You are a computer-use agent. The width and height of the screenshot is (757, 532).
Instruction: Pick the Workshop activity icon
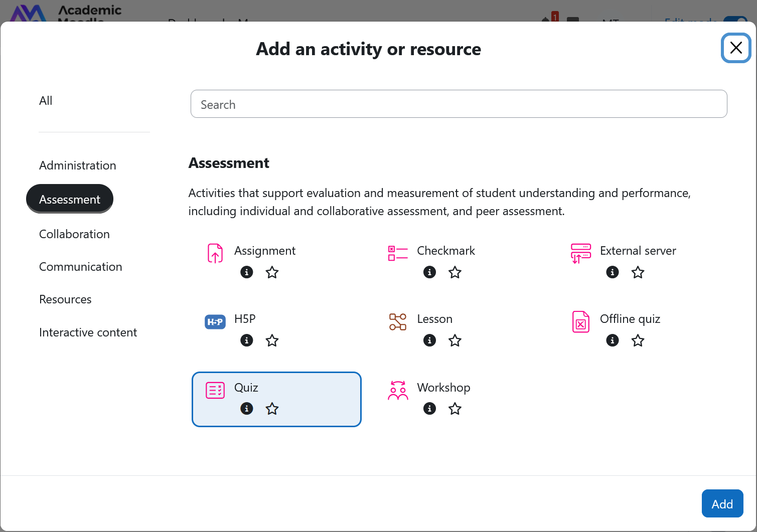398,390
